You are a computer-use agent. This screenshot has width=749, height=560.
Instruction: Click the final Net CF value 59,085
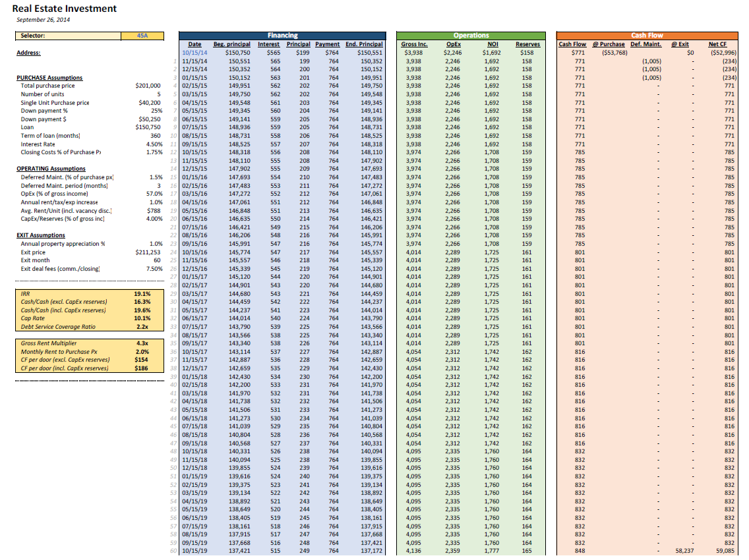[725, 551]
